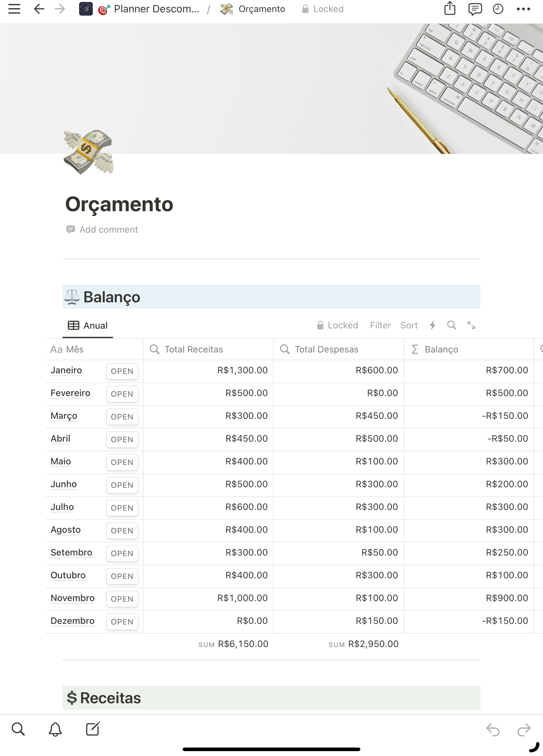This screenshot has width=543, height=756.
Task: Open the Janeiro row page
Action: pos(66,370)
